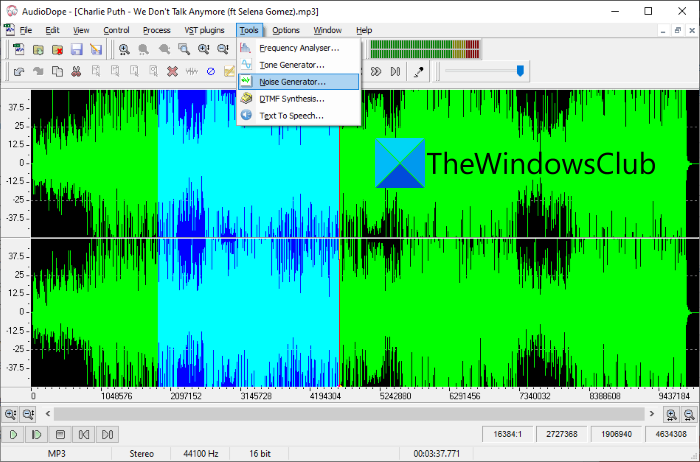Click the 1906940 selection length field
The image size is (700, 462).
pos(616,434)
